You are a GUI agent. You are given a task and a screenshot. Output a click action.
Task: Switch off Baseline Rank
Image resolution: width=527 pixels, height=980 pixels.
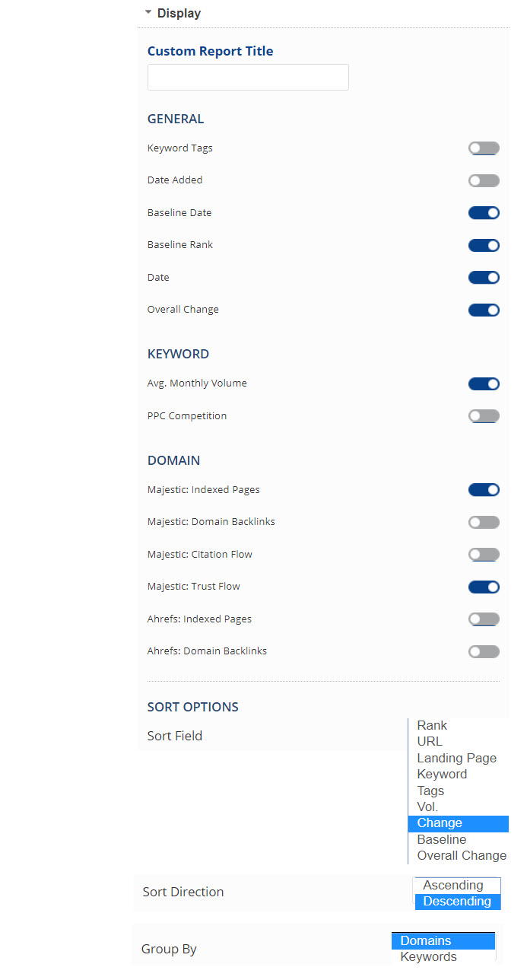click(484, 245)
